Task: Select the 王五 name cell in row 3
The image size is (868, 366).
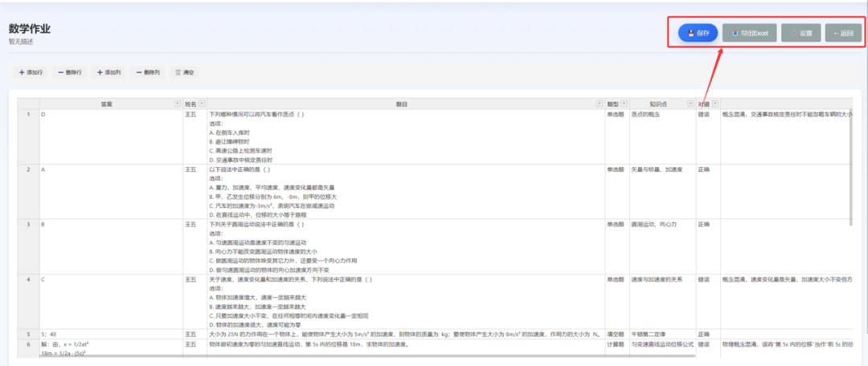Action: (x=194, y=246)
